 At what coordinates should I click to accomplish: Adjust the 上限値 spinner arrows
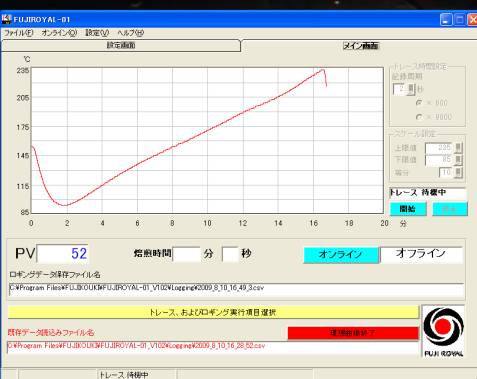[x=459, y=148]
